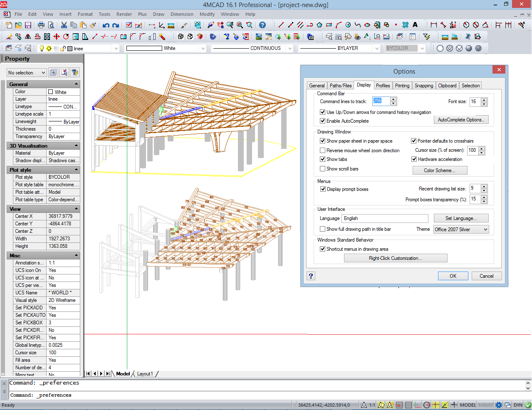Open the No selection dropdown in Property panel
The width and height of the screenshot is (532, 410).
27,73
